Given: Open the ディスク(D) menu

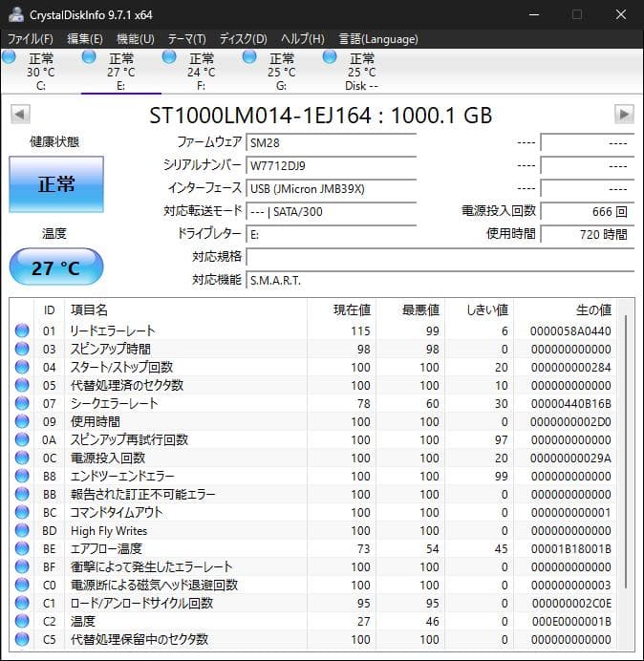Looking at the screenshot, I should point(243,39).
